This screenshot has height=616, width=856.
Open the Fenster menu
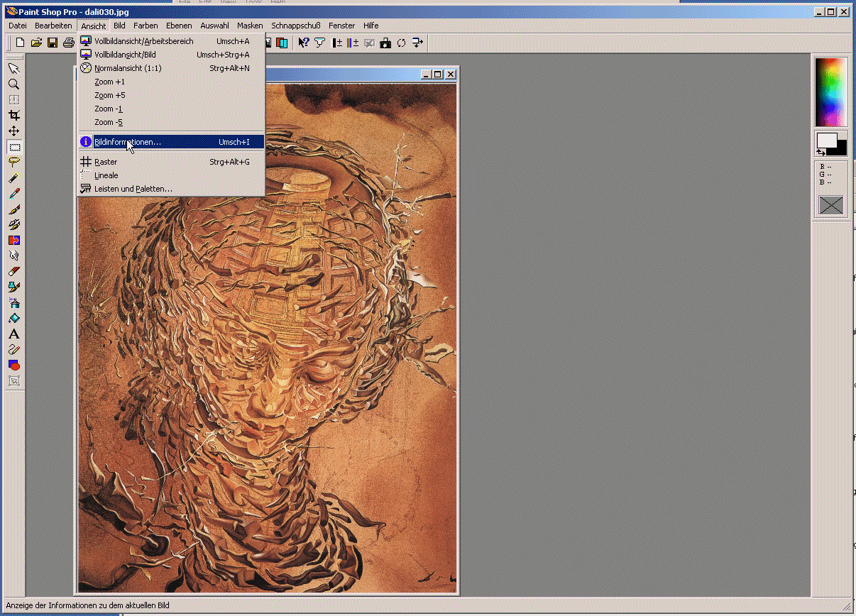(x=342, y=26)
